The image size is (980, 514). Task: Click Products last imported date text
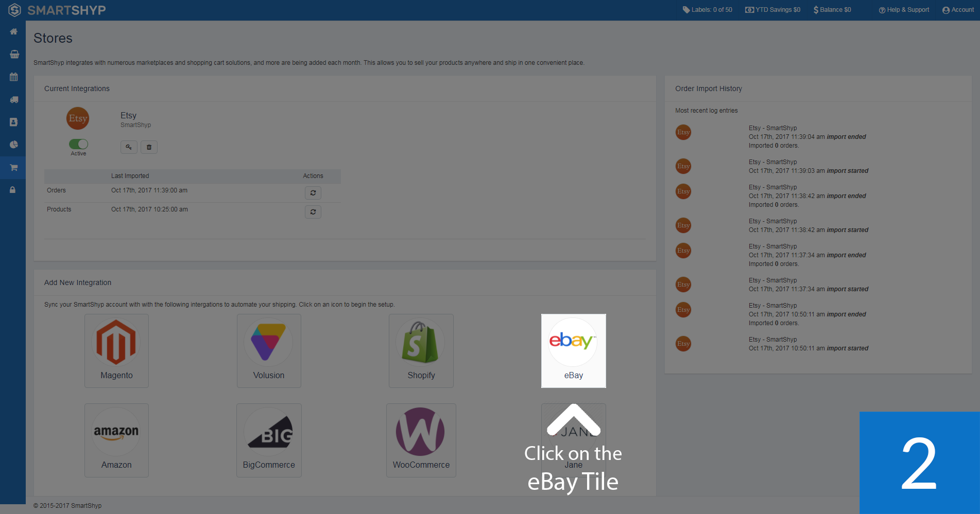click(x=149, y=209)
